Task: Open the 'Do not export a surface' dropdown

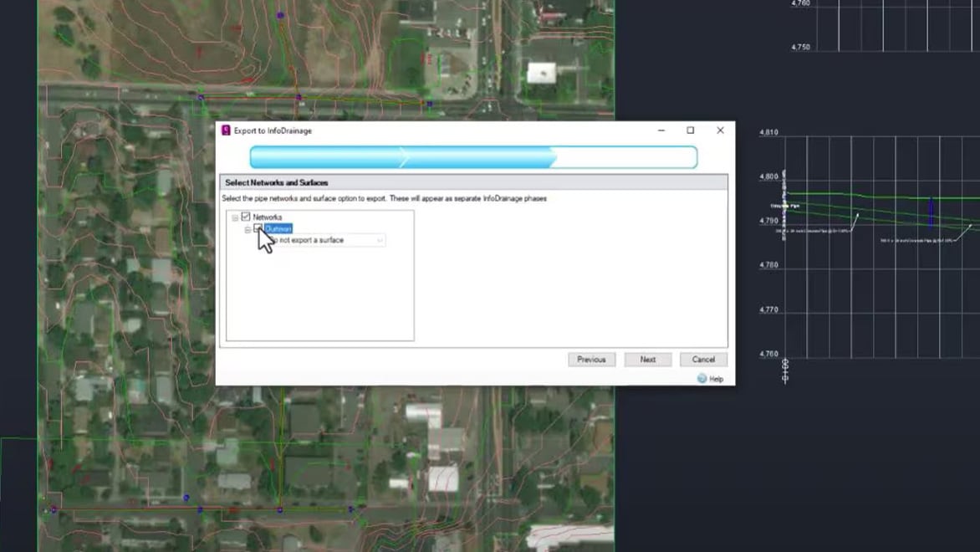Action: click(380, 240)
